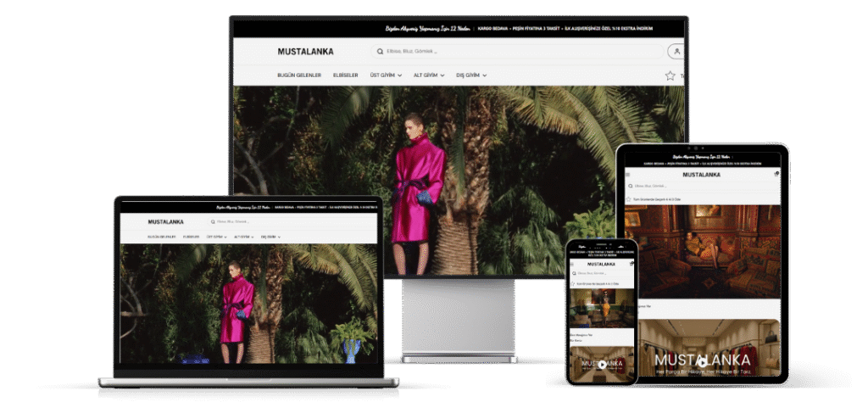
Task: Click the MUSTALANKA logo on the monitor
Action: click(305, 52)
